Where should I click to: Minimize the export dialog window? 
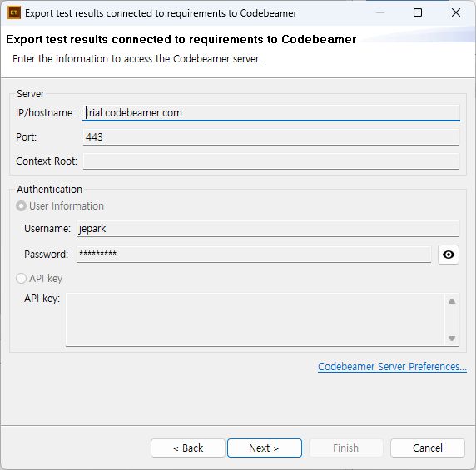(380, 12)
